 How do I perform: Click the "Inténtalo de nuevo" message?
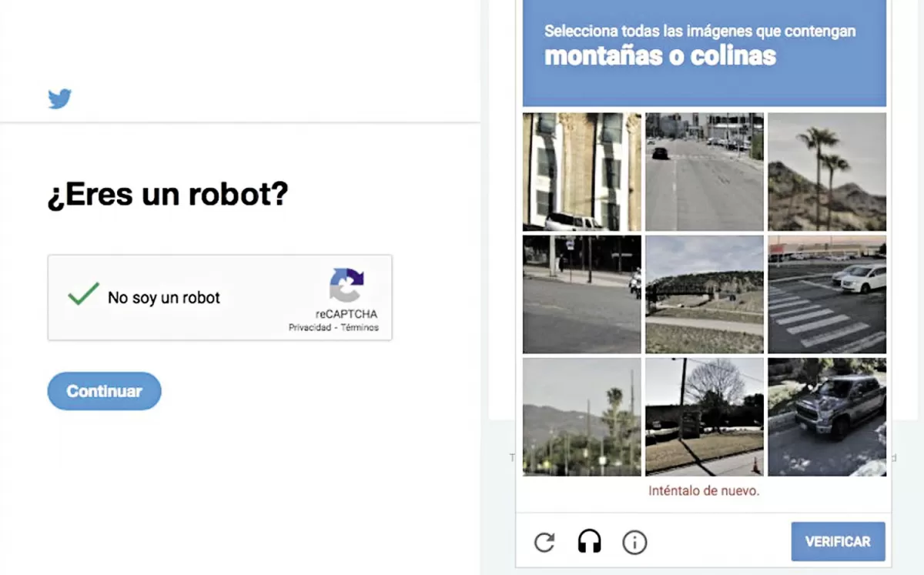(703, 490)
